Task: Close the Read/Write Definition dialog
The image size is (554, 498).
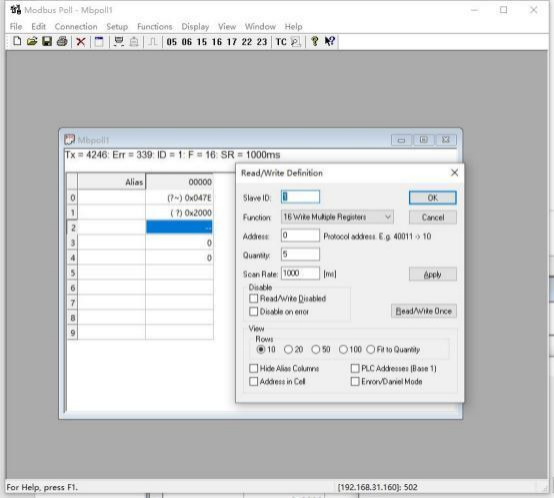Action: [455, 173]
